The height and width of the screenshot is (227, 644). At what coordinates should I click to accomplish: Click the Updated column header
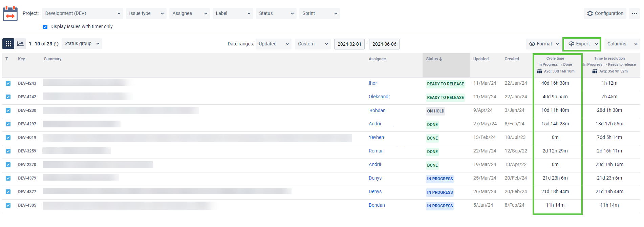point(481,59)
